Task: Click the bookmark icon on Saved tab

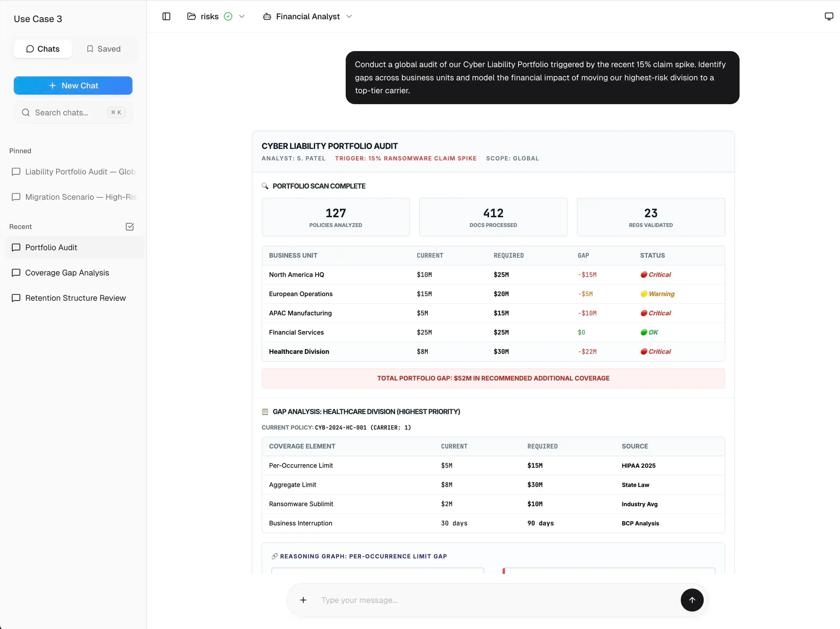Action: pos(90,48)
